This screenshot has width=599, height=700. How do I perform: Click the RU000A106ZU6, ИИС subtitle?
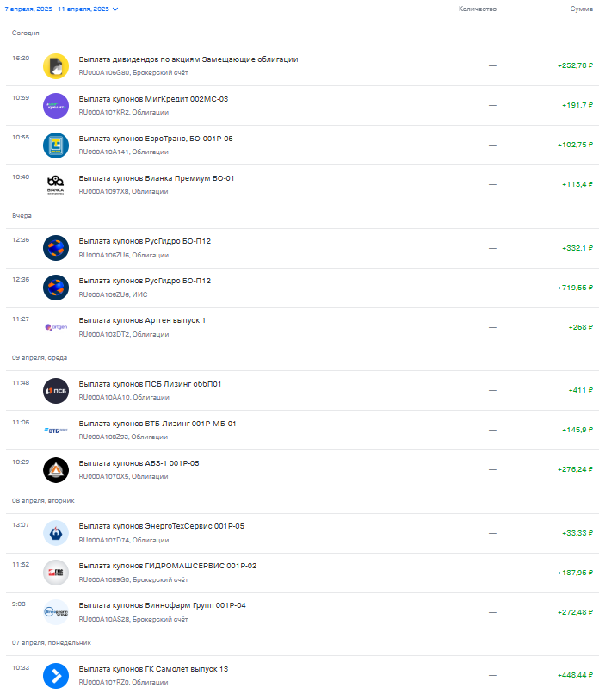tap(113, 294)
